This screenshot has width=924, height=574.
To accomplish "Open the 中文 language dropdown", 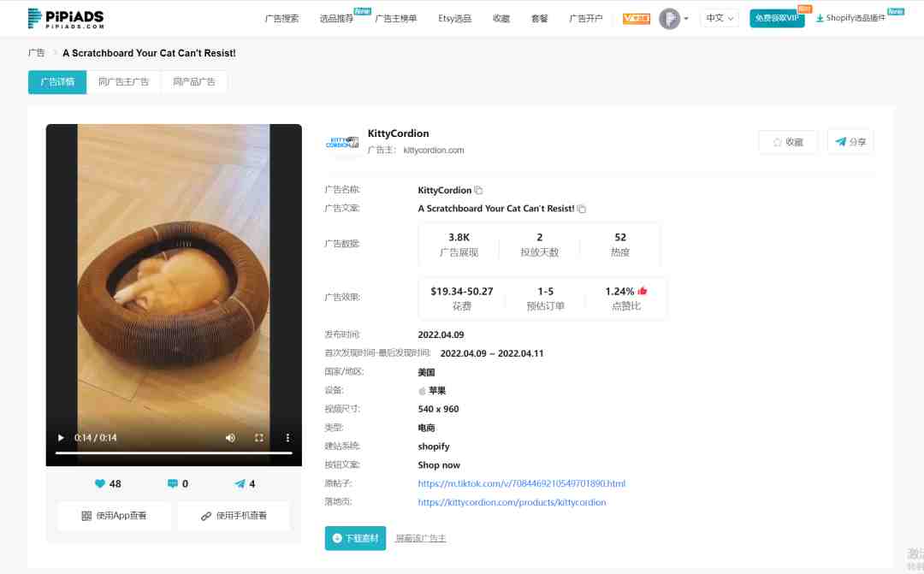I will (720, 18).
